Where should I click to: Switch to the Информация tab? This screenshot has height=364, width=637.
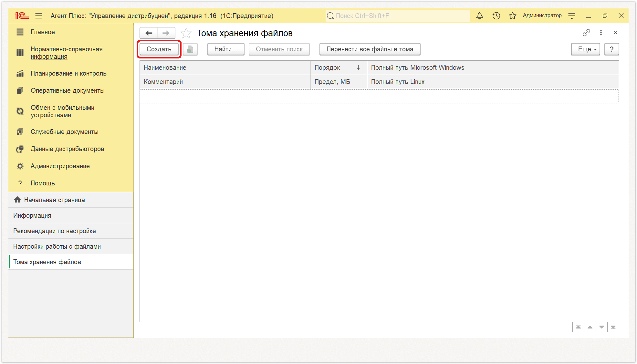coord(71,215)
